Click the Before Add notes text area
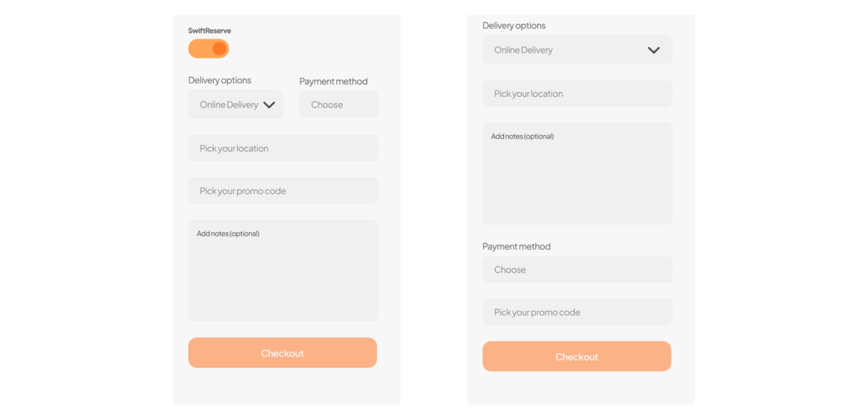The height and width of the screenshot is (420, 868). pos(283,271)
